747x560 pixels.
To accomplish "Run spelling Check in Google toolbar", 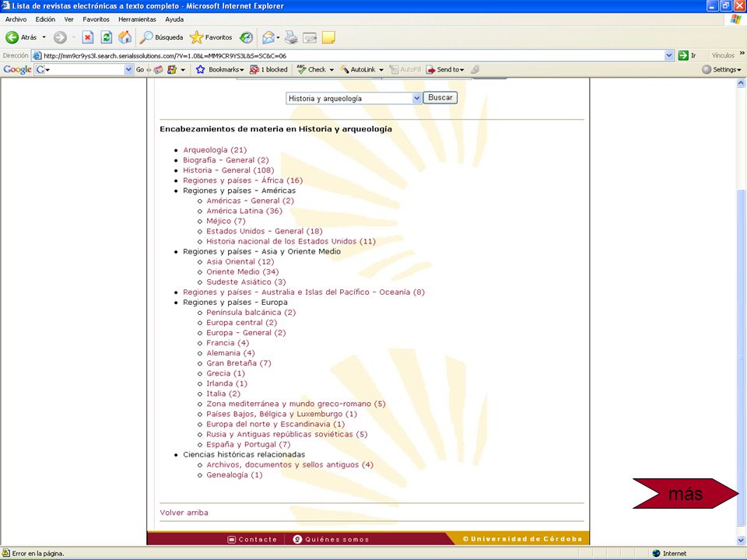I will [311, 69].
